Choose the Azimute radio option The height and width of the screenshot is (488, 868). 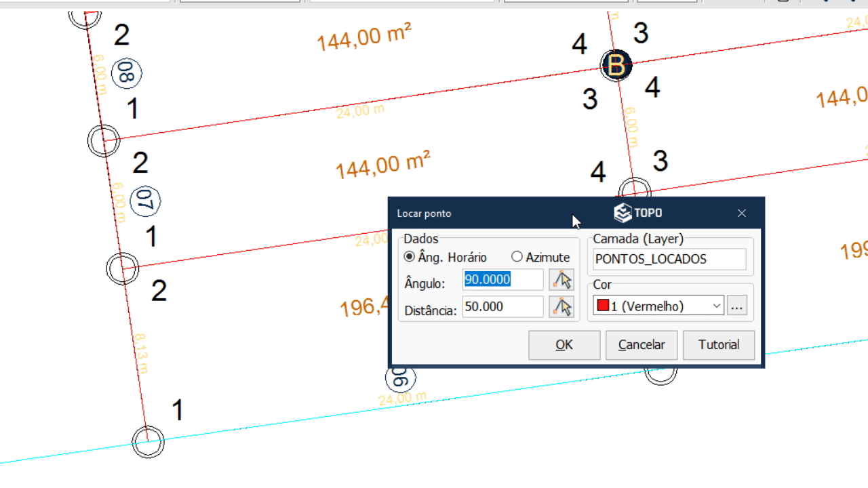(517, 257)
